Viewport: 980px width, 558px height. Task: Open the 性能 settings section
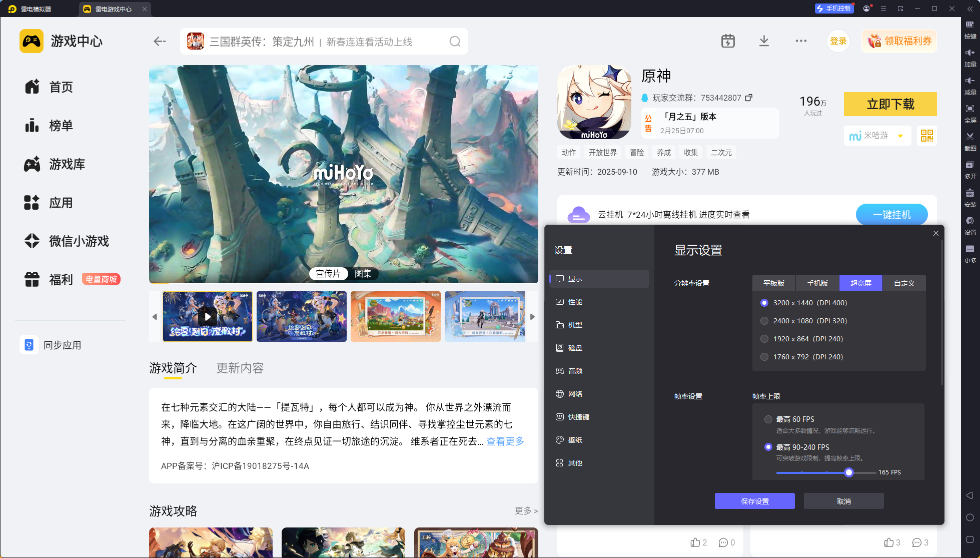click(575, 302)
